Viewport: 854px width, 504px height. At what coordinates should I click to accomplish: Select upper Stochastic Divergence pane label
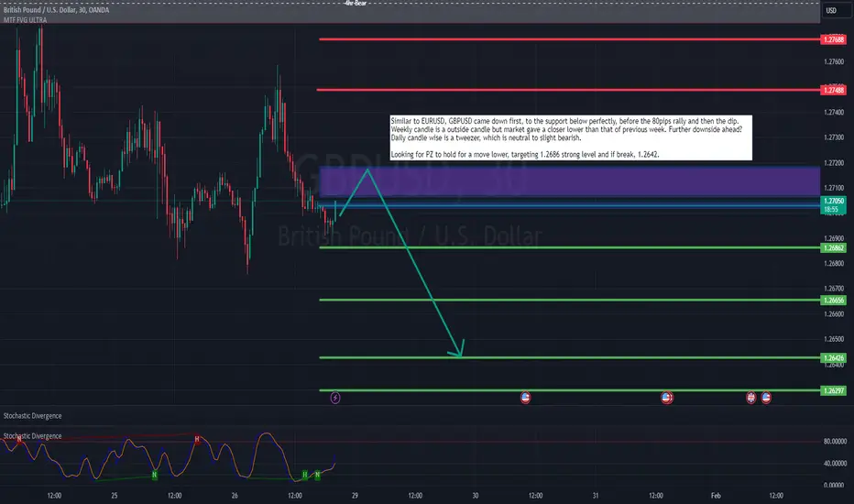click(32, 416)
